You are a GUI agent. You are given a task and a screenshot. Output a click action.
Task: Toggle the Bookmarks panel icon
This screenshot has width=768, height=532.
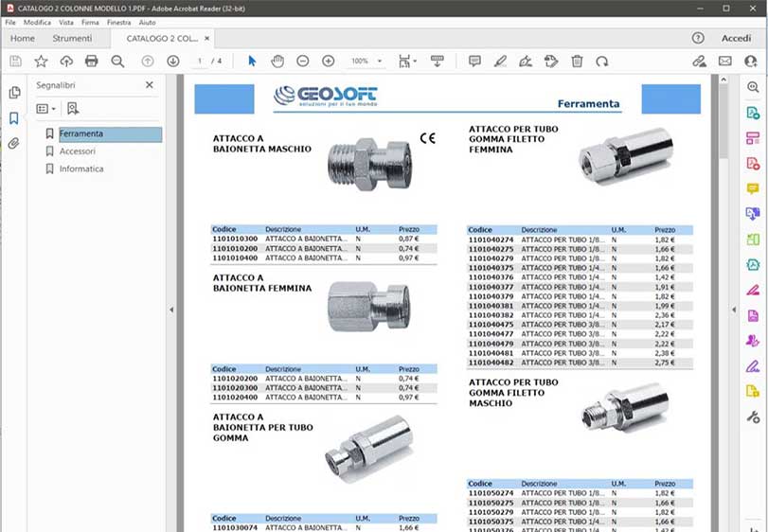(14, 118)
